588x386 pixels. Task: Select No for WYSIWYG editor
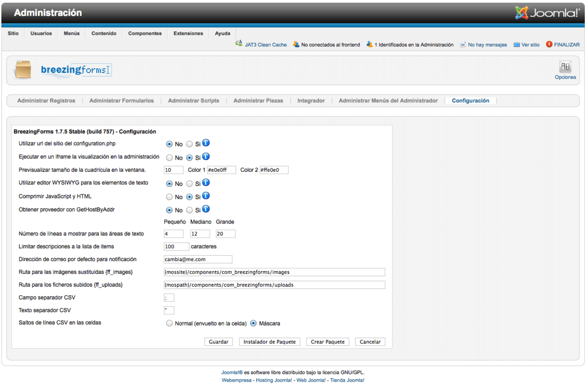[169, 184]
